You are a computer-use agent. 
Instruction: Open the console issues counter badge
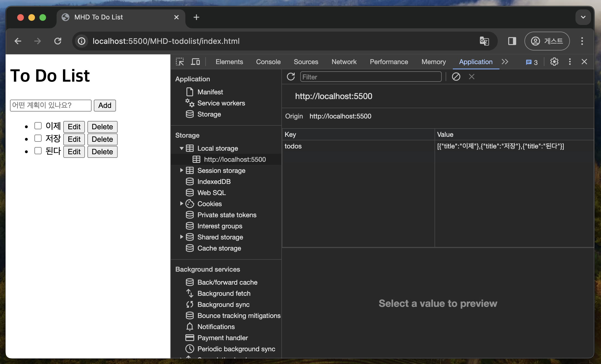coord(532,62)
